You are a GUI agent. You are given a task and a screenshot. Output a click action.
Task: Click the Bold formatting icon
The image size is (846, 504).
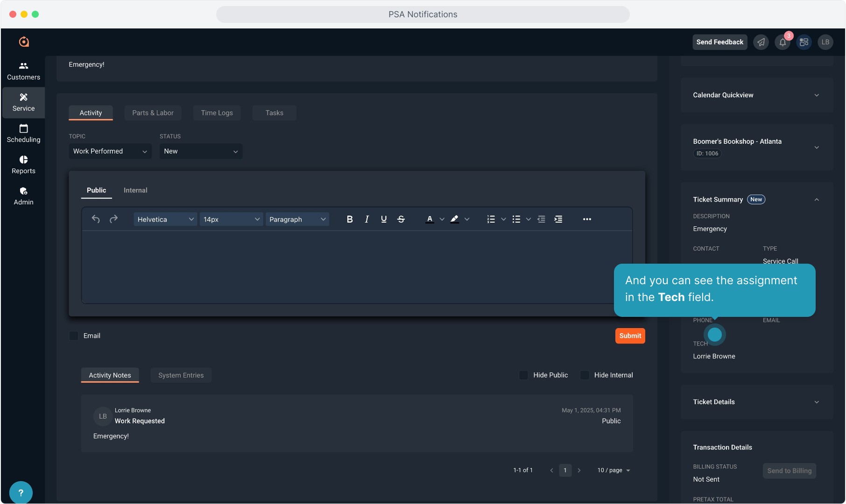point(350,219)
